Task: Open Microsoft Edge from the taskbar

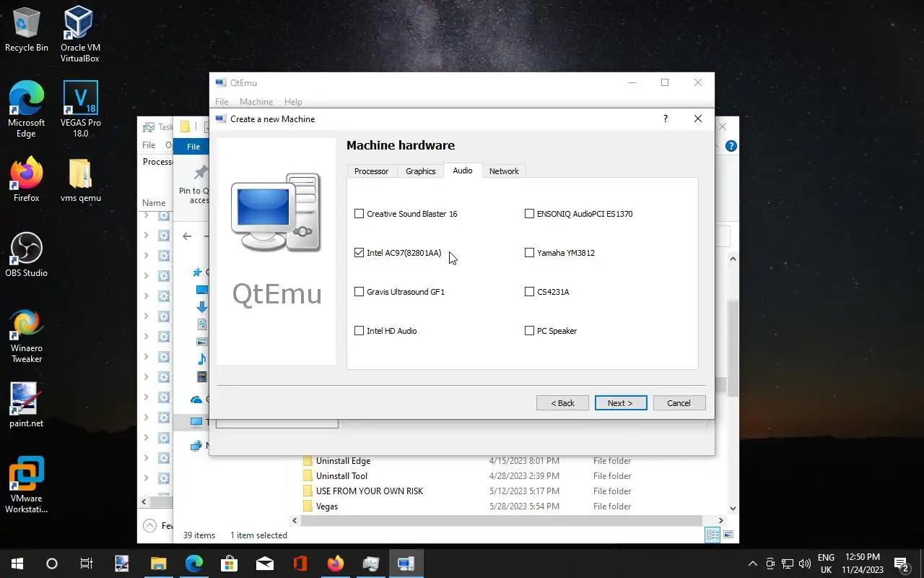Action: click(x=193, y=564)
